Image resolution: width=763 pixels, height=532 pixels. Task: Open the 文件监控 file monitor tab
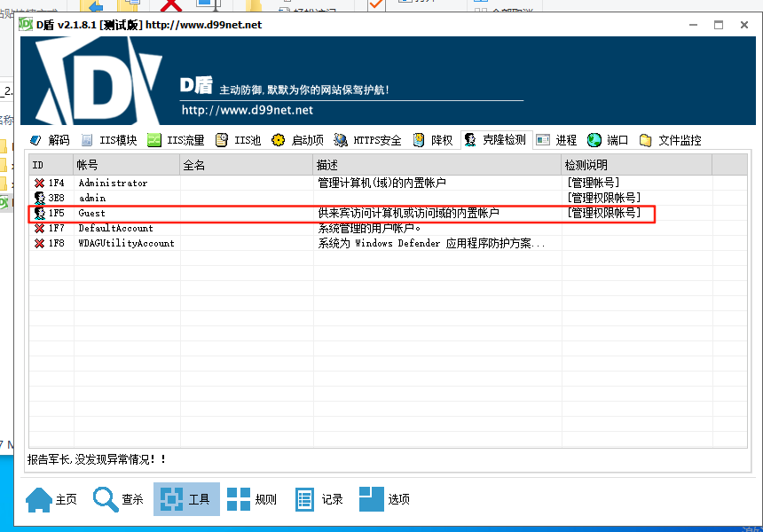point(671,141)
